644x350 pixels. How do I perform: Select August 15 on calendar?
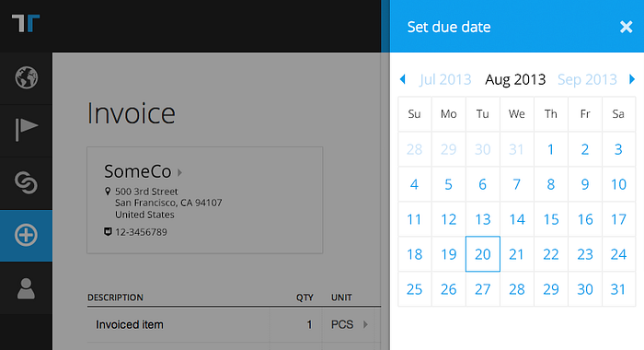click(x=551, y=219)
